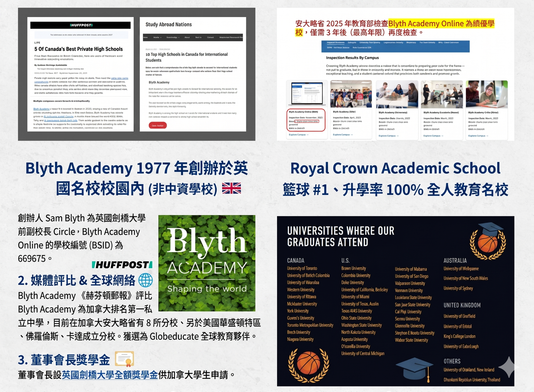Click the UK flag icon
The width and height of the screenshot is (534, 392).
(x=231, y=188)
